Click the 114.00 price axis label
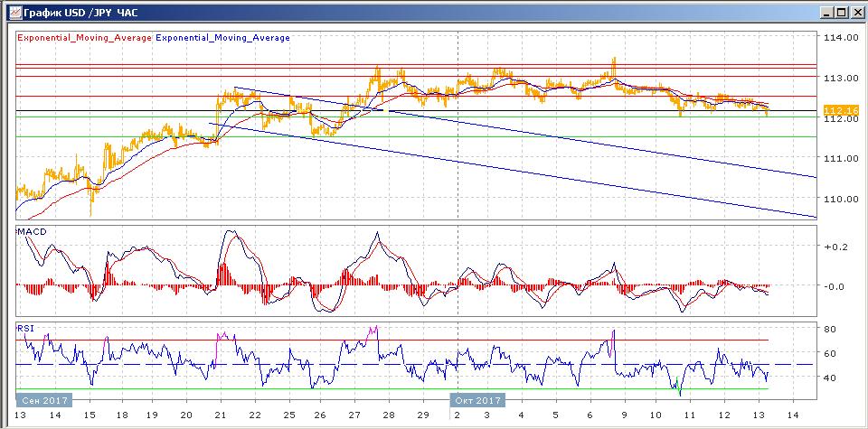The width and height of the screenshot is (868, 429). click(840, 38)
